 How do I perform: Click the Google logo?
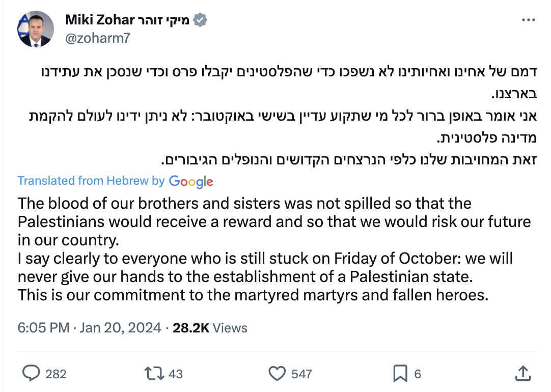click(x=190, y=181)
